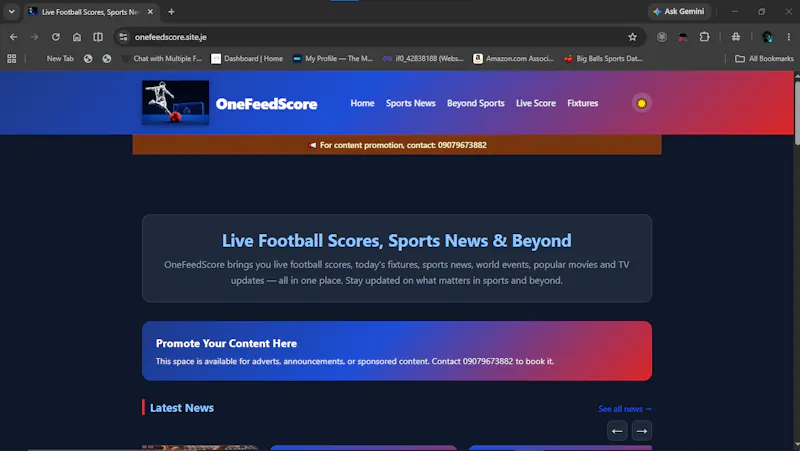The width and height of the screenshot is (800, 451).
Task: Bookmark this page with the star icon
Action: click(x=632, y=37)
